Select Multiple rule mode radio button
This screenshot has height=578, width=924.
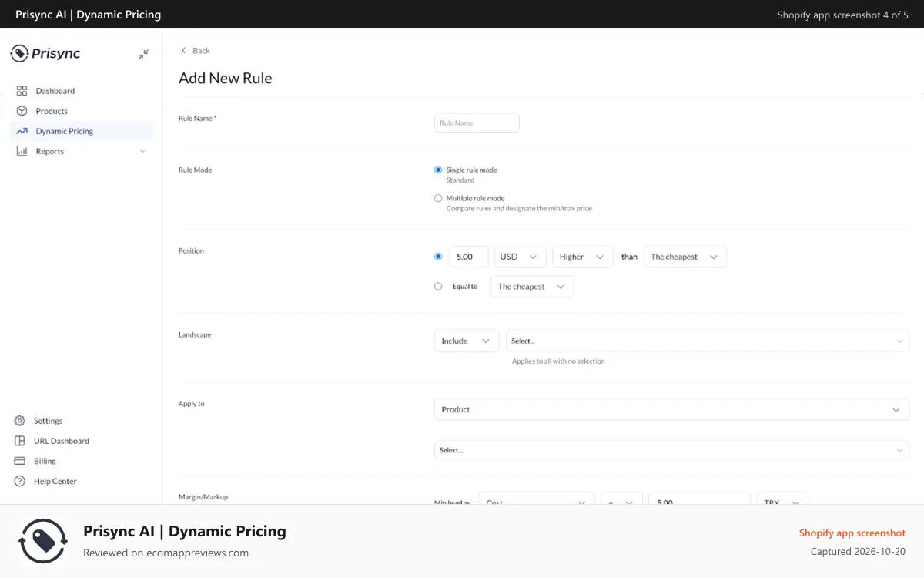(438, 198)
